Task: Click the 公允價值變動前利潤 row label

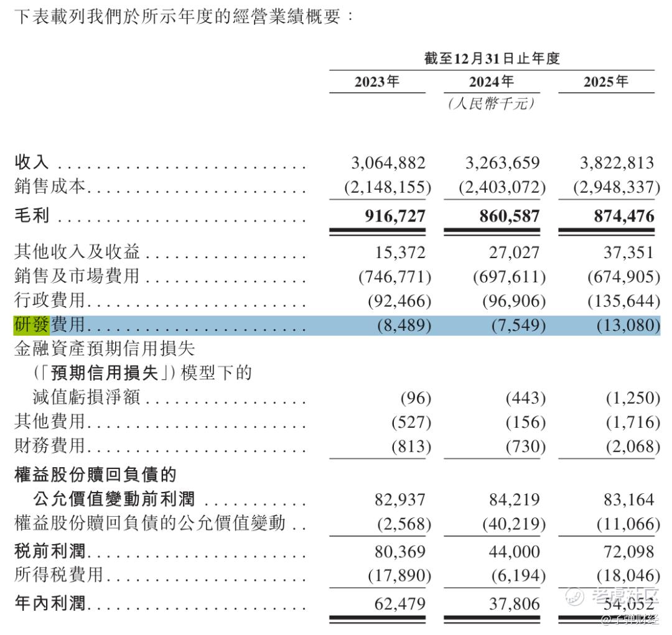Action: point(114,499)
